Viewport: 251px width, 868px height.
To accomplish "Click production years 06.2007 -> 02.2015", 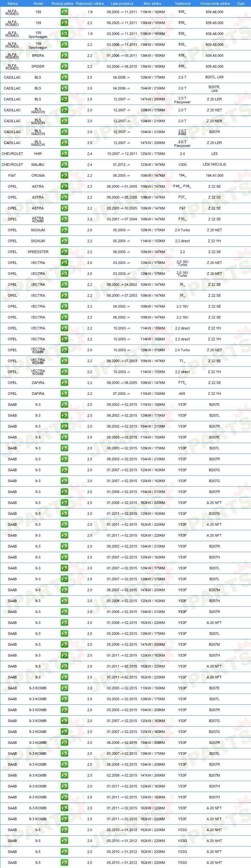I will point(122,590).
